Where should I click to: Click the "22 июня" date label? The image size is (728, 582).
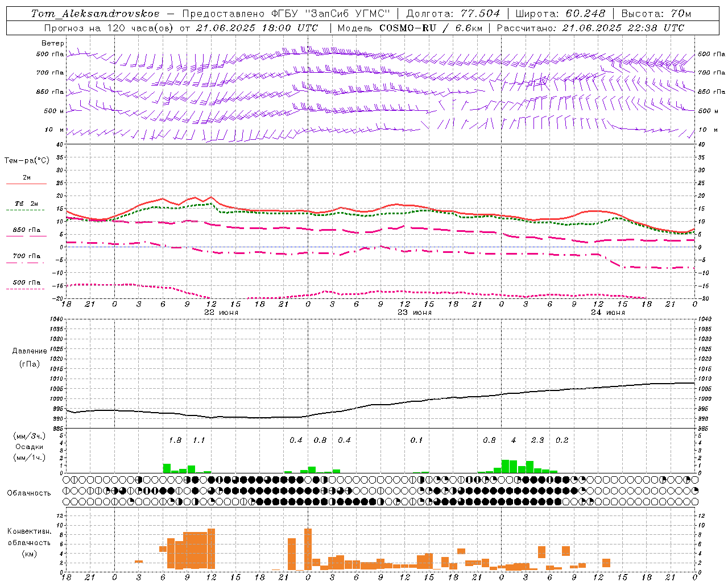pos(221,313)
